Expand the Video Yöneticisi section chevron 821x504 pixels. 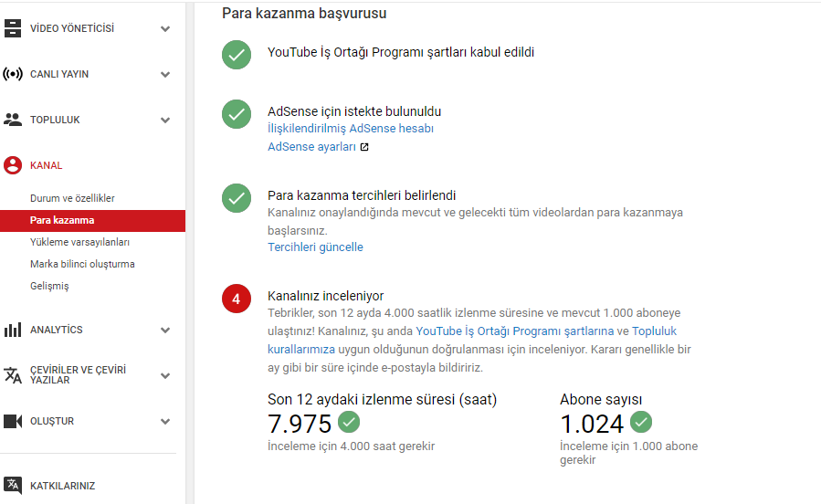pos(165,29)
